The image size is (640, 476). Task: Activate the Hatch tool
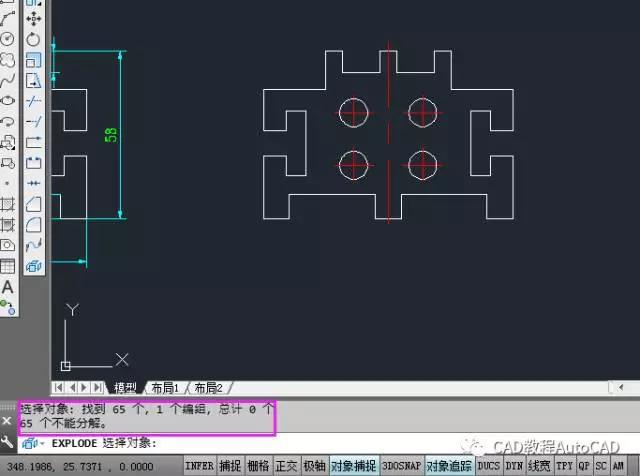(x=7, y=204)
